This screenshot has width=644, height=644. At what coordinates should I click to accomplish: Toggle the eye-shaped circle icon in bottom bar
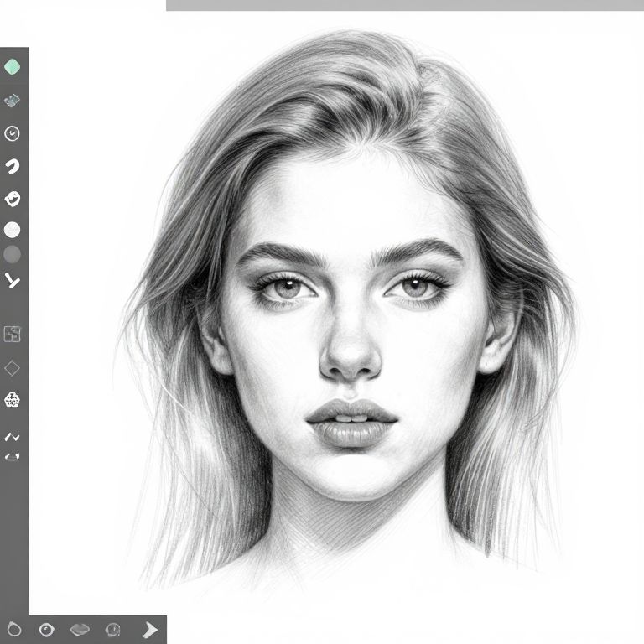click(x=46, y=629)
